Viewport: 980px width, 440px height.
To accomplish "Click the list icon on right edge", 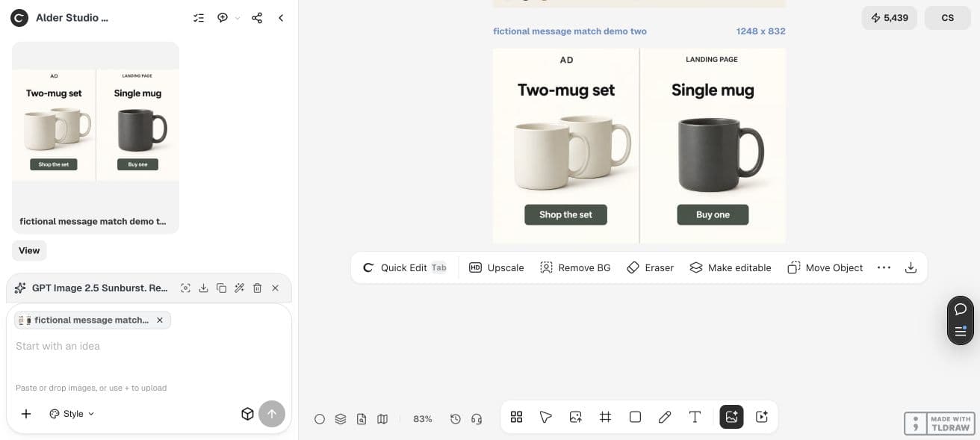I will (961, 332).
